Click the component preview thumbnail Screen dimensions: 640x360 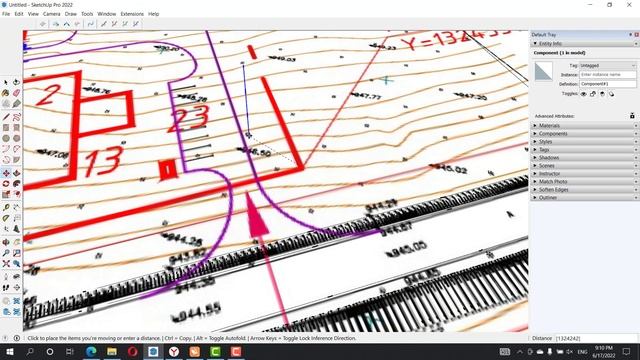pos(544,72)
